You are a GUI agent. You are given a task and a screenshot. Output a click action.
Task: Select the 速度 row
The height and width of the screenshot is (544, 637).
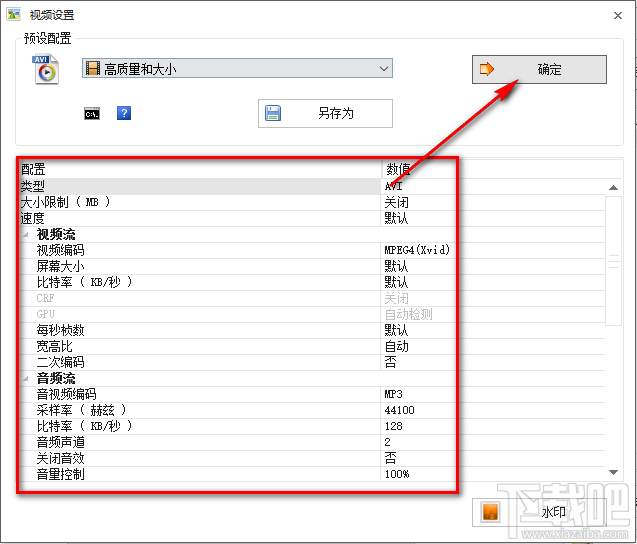pyautogui.click(x=312, y=218)
